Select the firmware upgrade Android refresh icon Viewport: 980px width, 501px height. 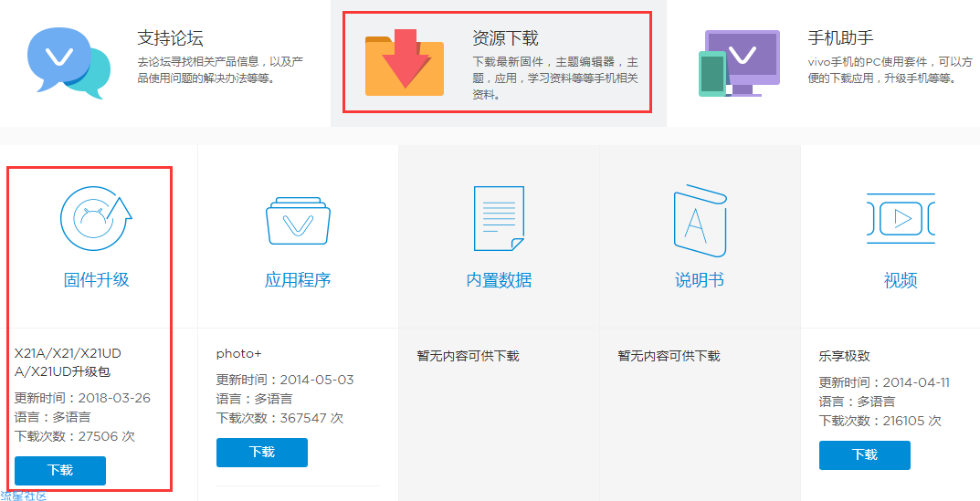click(96, 219)
